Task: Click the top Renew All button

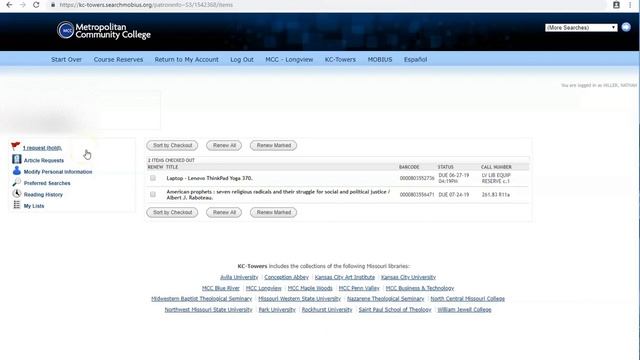Action: (x=224, y=145)
